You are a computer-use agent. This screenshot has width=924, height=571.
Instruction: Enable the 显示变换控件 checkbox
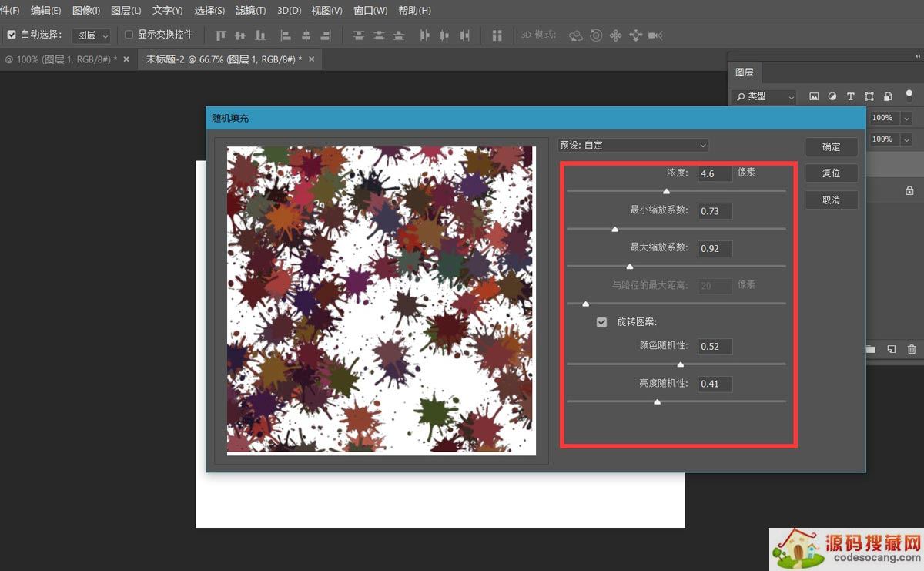tap(129, 35)
